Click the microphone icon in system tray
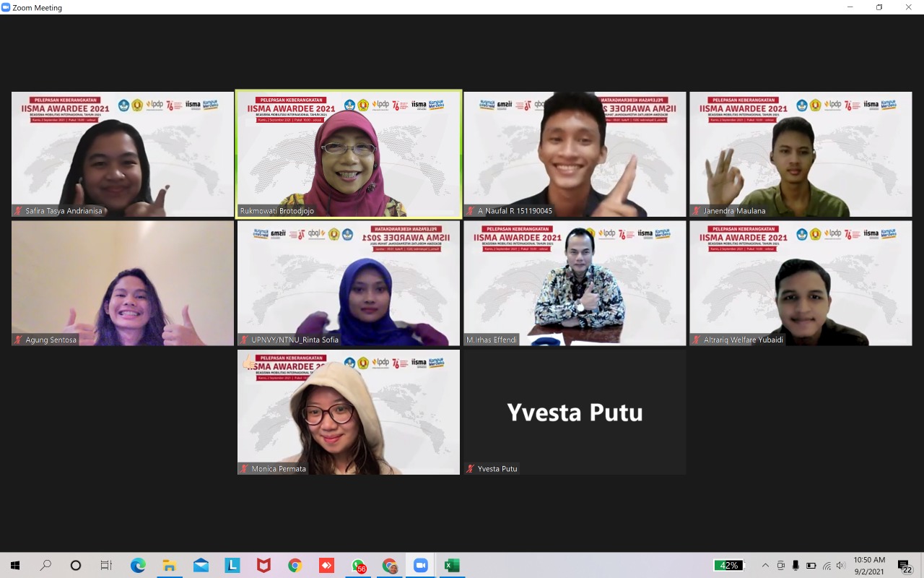924x578 pixels. [795, 565]
